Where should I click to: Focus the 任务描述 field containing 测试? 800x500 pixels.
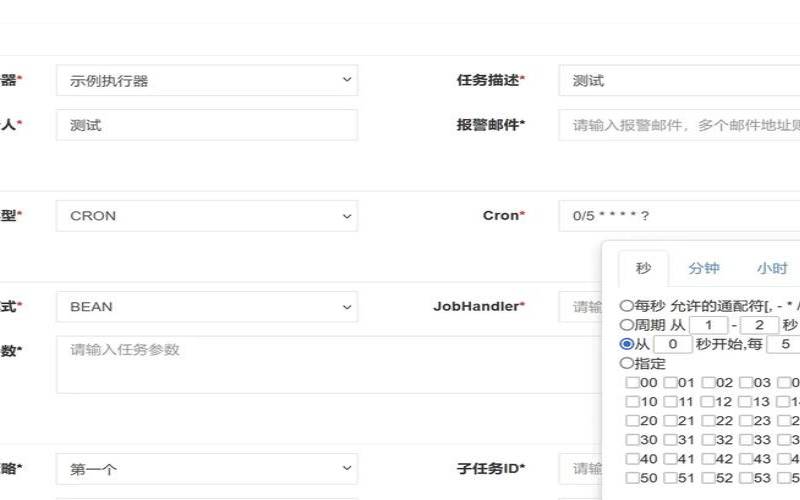(680, 80)
